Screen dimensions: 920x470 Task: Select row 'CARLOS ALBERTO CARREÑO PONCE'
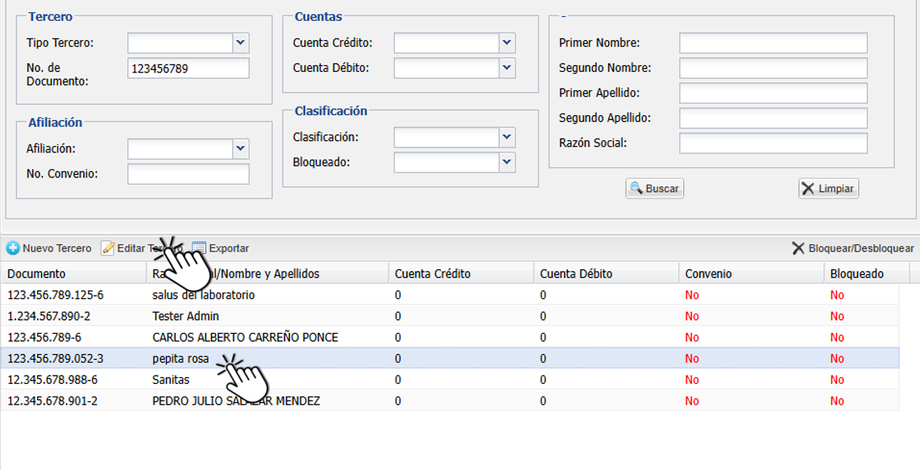point(450,337)
